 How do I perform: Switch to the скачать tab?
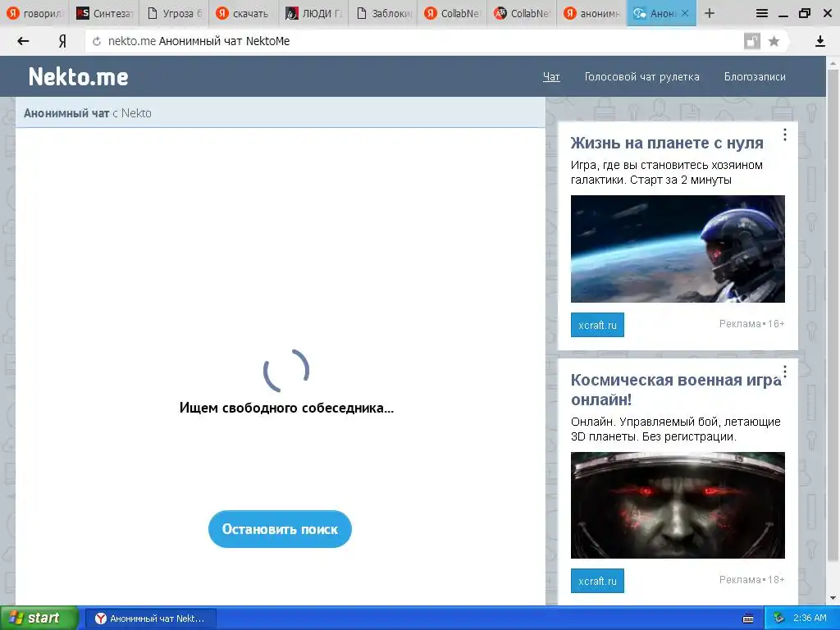[x=244, y=13]
